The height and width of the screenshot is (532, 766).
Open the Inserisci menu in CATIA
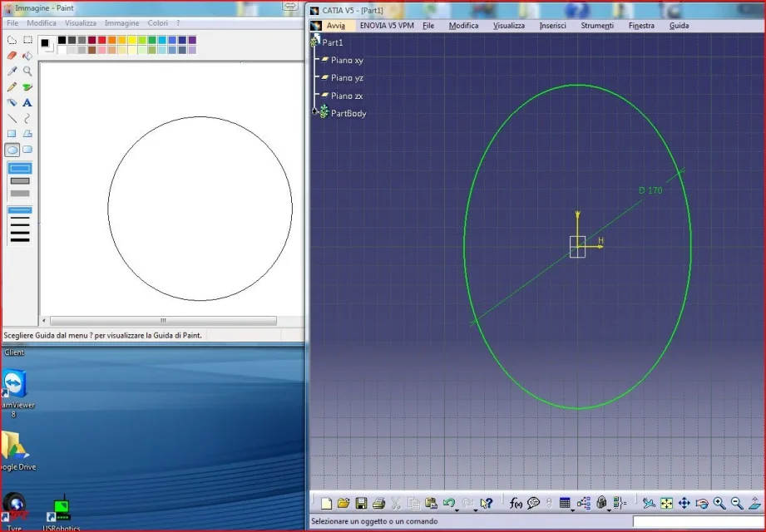552,26
